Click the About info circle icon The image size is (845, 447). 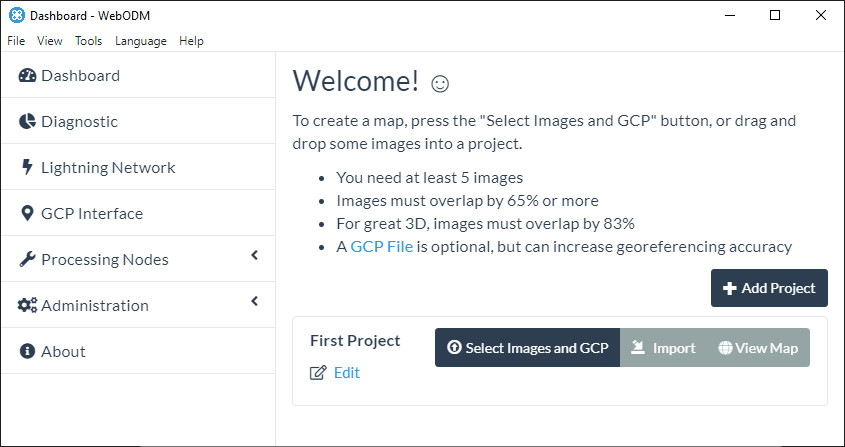coord(27,352)
